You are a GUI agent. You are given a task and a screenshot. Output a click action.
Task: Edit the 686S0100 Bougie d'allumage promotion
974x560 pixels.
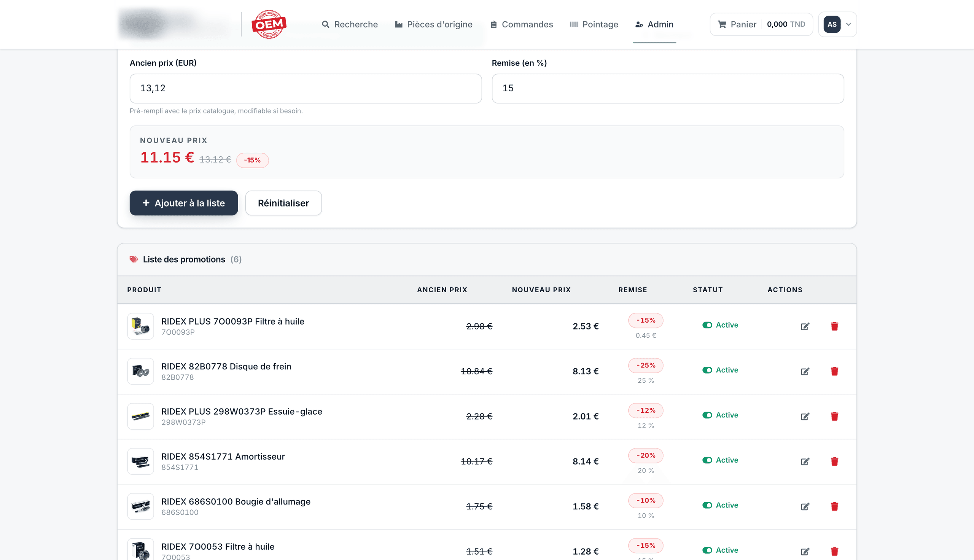pos(805,506)
